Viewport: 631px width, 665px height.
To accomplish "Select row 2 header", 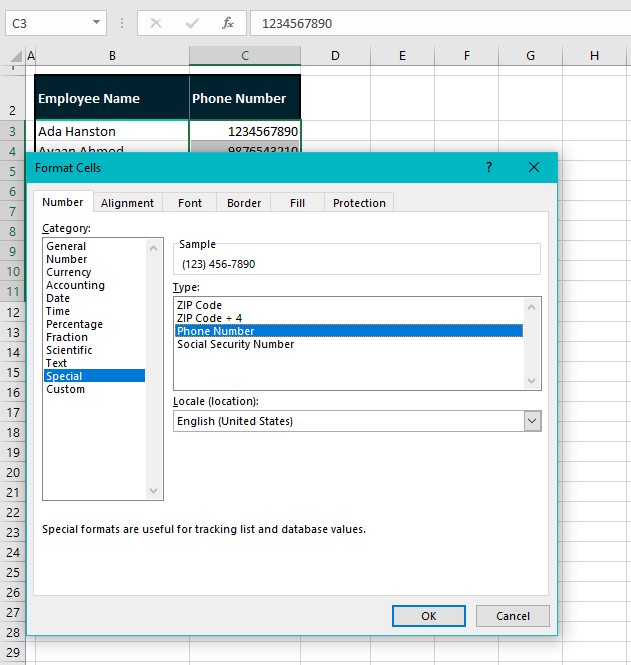I will tap(12, 98).
